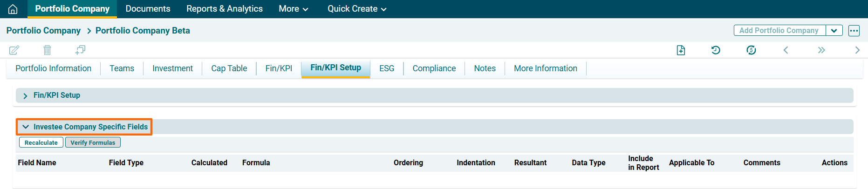This screenshot has width=868, height=189.
Task: Open the History clock icon
Action: pos(716,50)
